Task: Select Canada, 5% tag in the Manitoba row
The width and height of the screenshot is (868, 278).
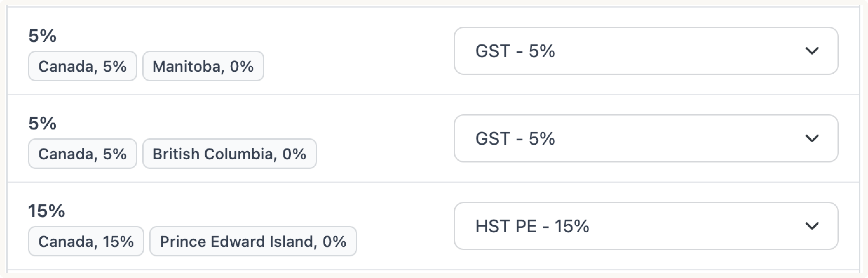Action: (82, 66)
